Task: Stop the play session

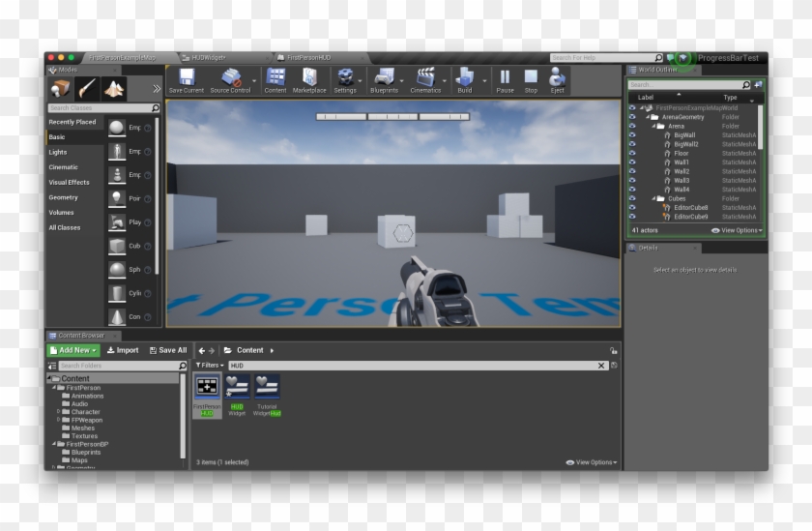Action: [531, 79]
